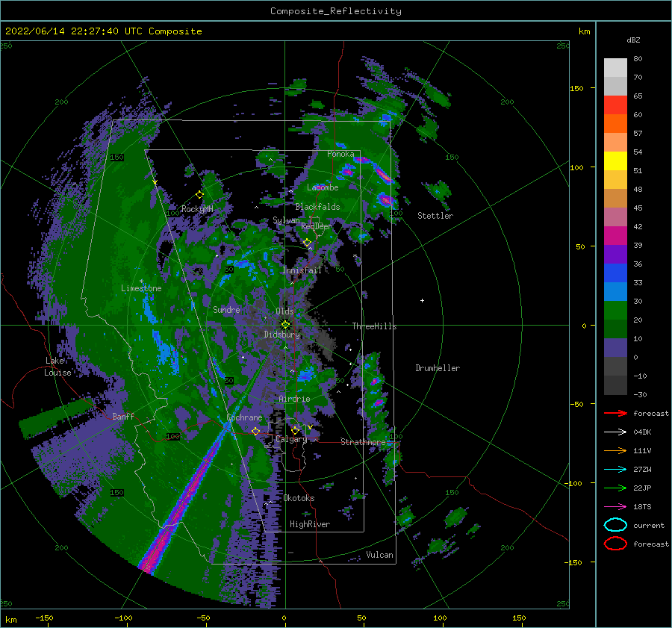This screenshot has height=628, width=672.
Task: Click the orange 111V arrow icon
Action: 615,450
